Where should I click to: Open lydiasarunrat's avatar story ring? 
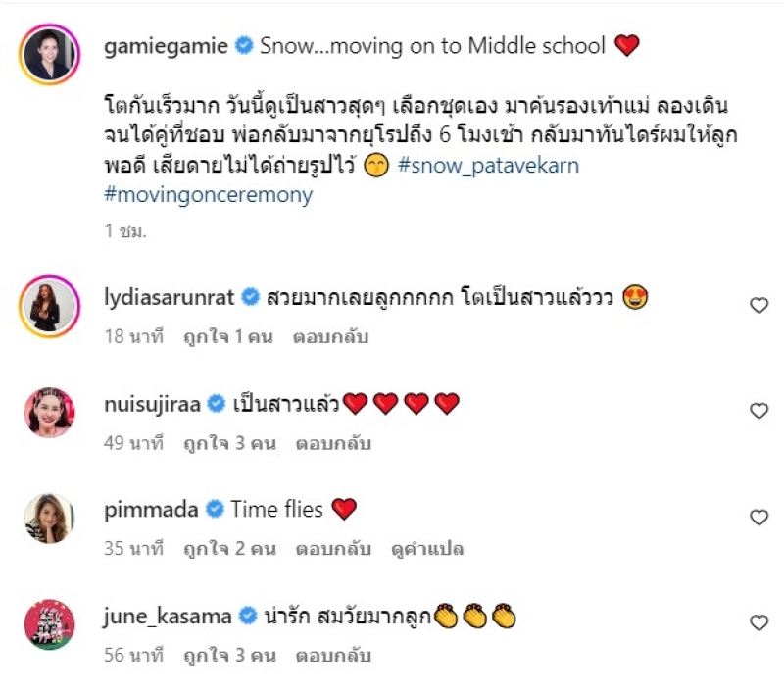[x=50, y=307]
